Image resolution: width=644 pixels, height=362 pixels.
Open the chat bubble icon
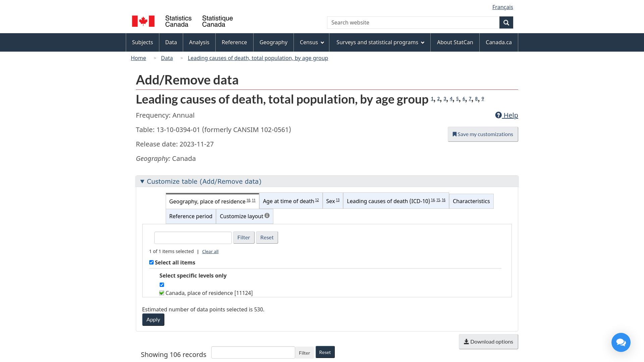tap(621, 342)
